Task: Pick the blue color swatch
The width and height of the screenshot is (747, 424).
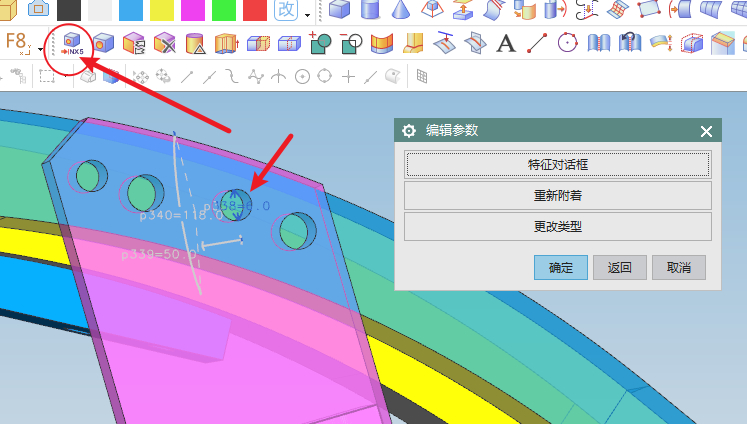Action: 131,10
